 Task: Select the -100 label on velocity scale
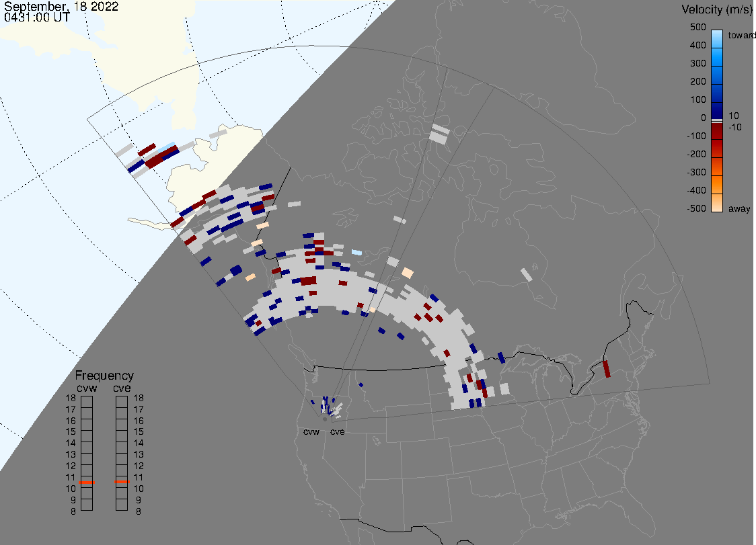(696, 136)
